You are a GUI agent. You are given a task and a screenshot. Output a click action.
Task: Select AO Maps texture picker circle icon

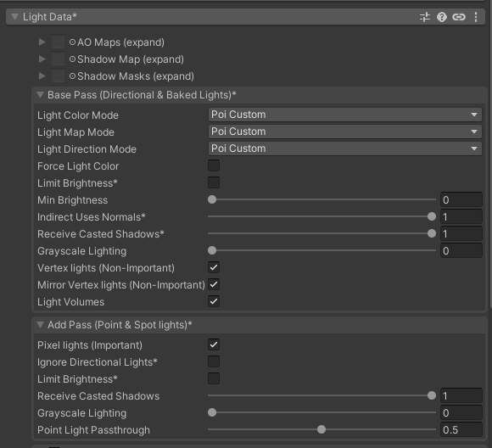tap(72, 42)
